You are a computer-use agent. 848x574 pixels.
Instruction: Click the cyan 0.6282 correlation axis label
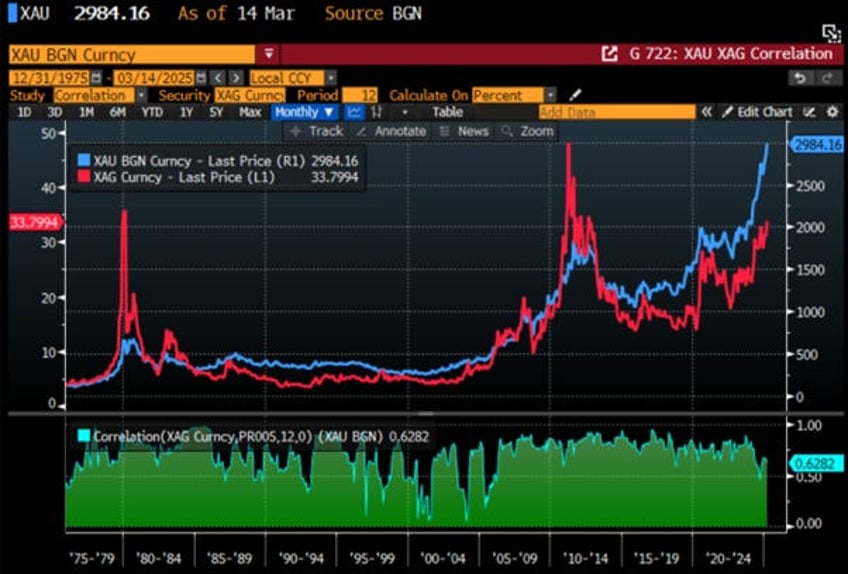(817, 464)
